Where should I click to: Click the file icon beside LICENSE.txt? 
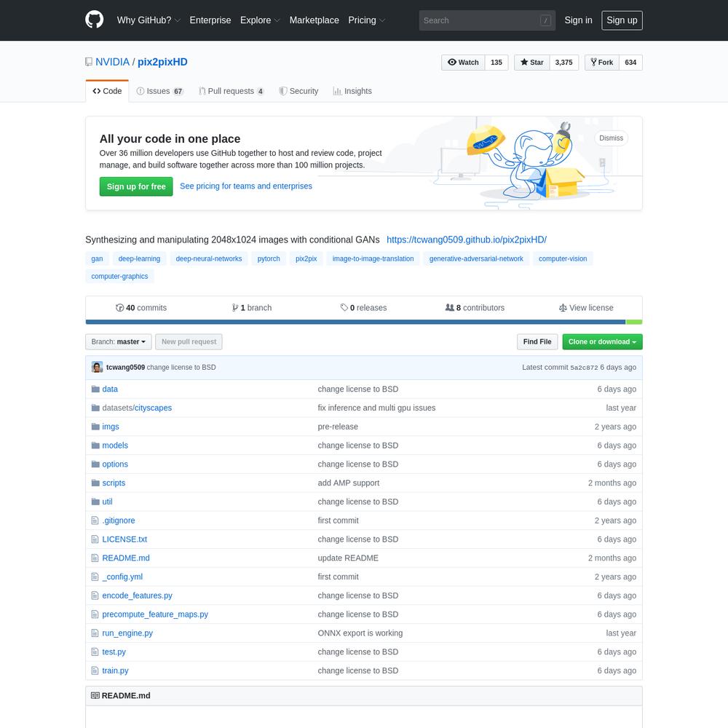coord(95,539)
